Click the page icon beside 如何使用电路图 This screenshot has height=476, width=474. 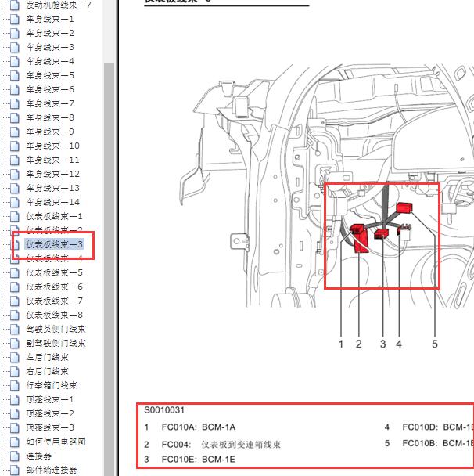coord(14,442)
